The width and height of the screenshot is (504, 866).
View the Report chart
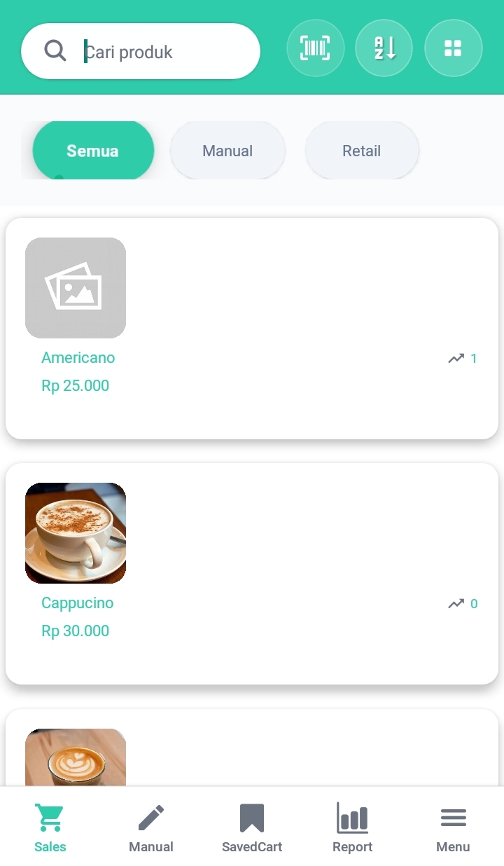[352, 827]
